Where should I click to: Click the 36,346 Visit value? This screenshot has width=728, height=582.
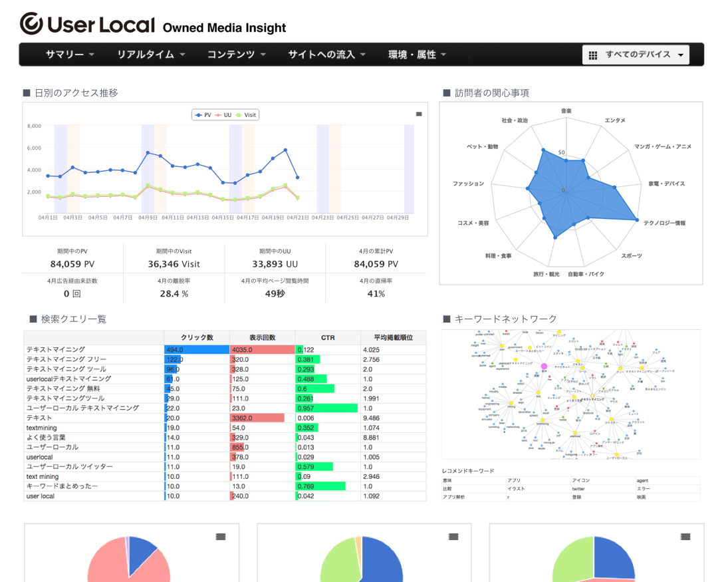[174, 264]
